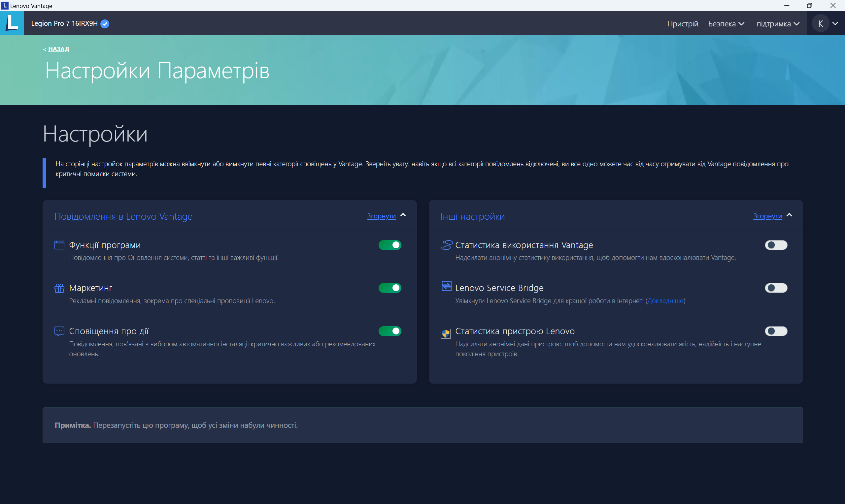
Task: Open the Пристрій menu item
Action: point(682,24)
